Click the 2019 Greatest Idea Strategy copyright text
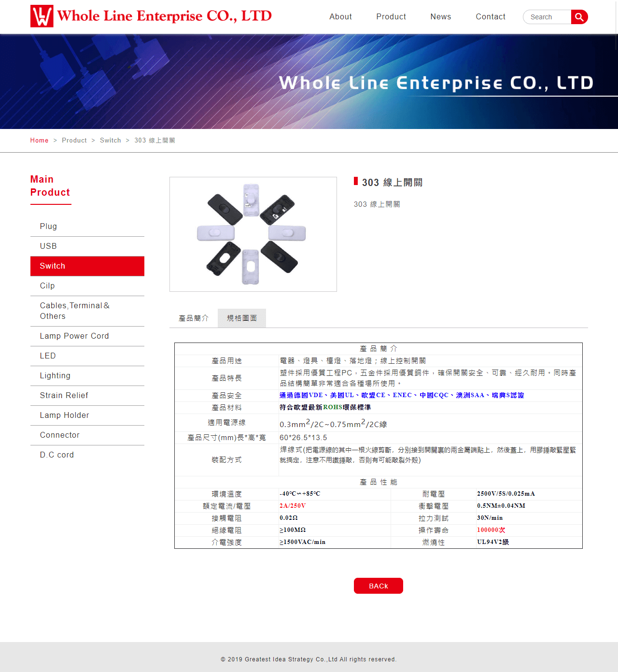The image size is (618, 672). point(309,659)
